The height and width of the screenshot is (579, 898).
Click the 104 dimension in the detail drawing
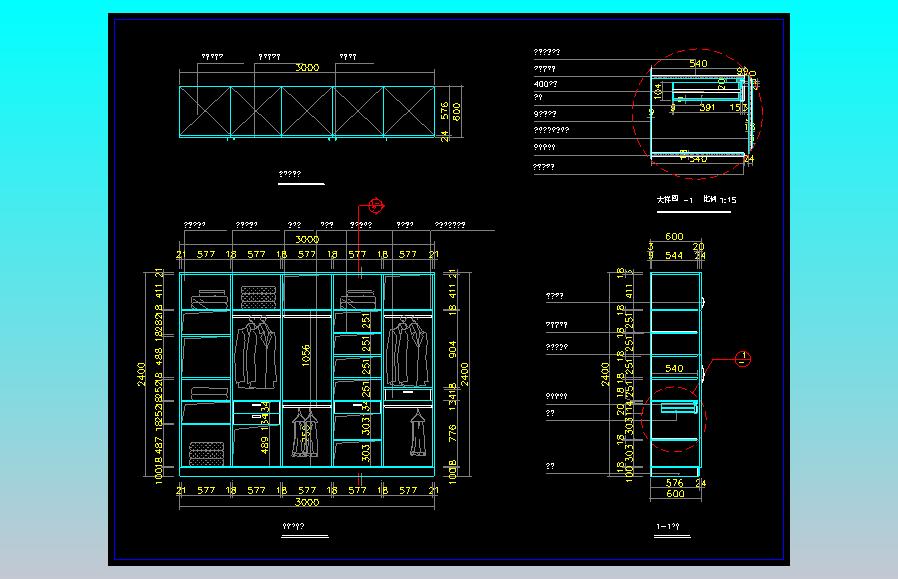click(x=657, y=90)
